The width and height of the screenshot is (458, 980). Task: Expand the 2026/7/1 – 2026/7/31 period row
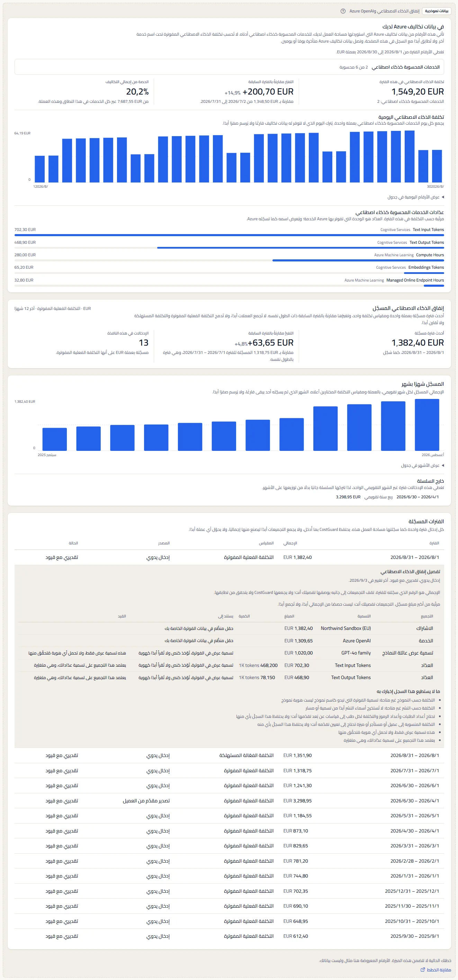point(229,771)
